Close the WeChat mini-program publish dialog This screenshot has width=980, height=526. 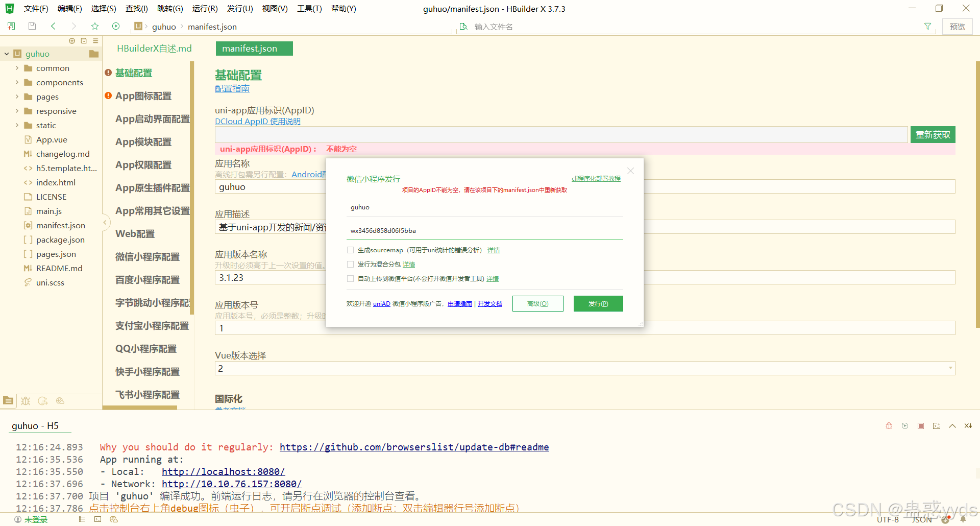tap(631, 171)
